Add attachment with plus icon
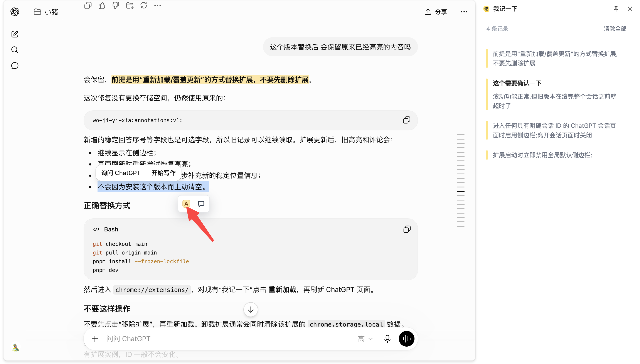The width and height of the screenshot is (640, 364). tap(95, 339)
